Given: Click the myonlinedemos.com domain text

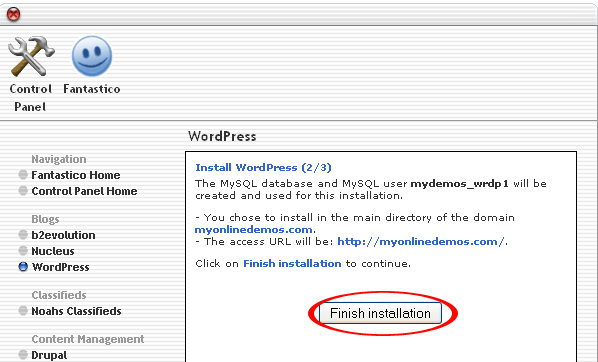Looking at the screenshot, I should 254,230.
